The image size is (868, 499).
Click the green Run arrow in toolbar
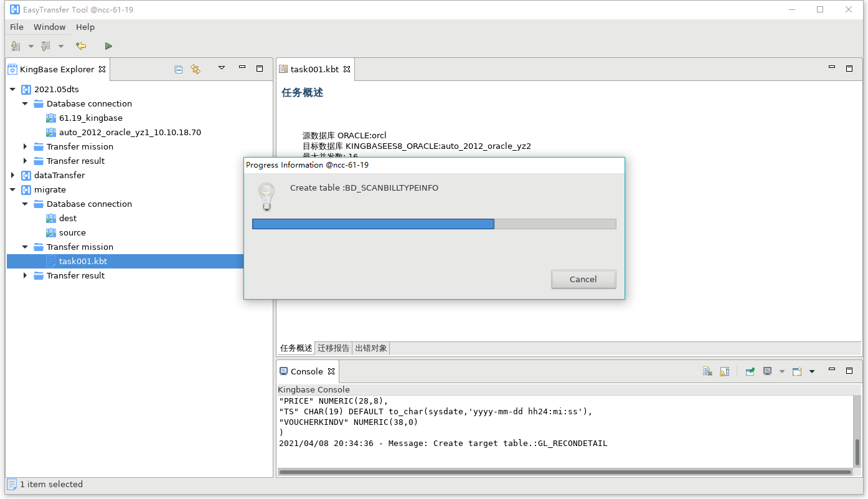(x=108, y=46)
